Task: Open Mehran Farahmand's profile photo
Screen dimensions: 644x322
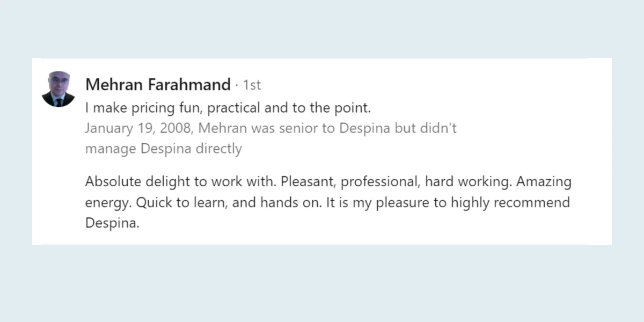Action: tap(58, 89)
